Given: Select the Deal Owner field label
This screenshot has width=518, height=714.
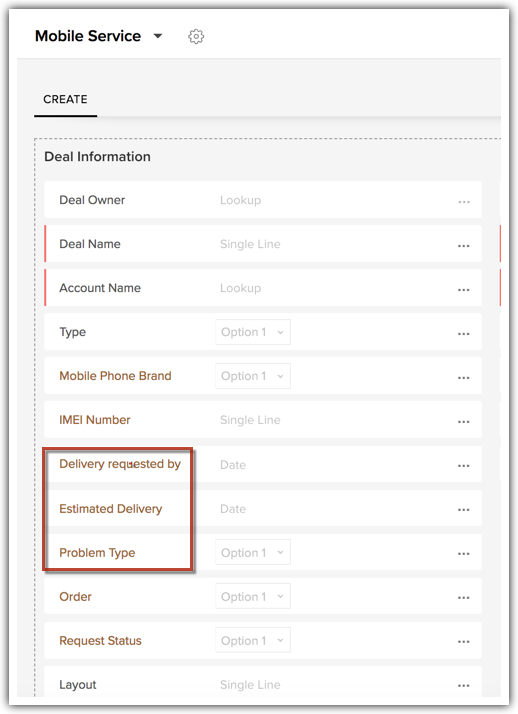Looking at the screenshot, I should pos(92,200).
